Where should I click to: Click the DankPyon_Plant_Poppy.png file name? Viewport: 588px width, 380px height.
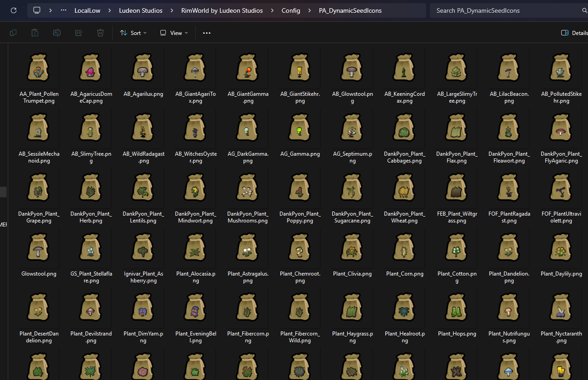[300, 217]
